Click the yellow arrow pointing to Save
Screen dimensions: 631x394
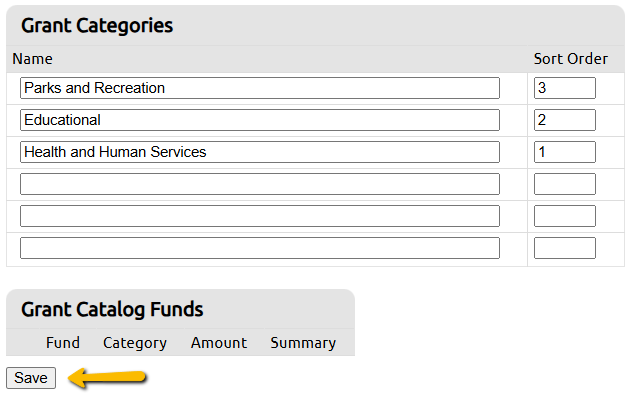pos(107,378)
